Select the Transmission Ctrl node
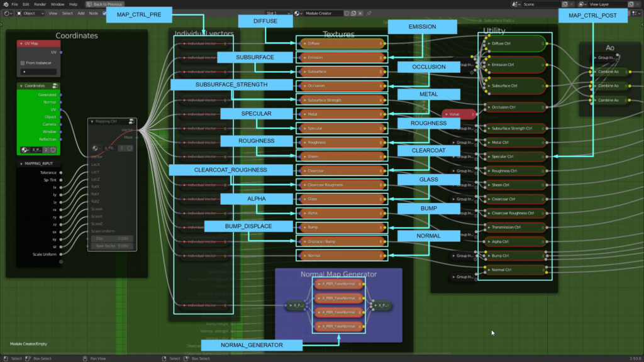Viewport: 644px width, 362px height. [x=516, y=227]
